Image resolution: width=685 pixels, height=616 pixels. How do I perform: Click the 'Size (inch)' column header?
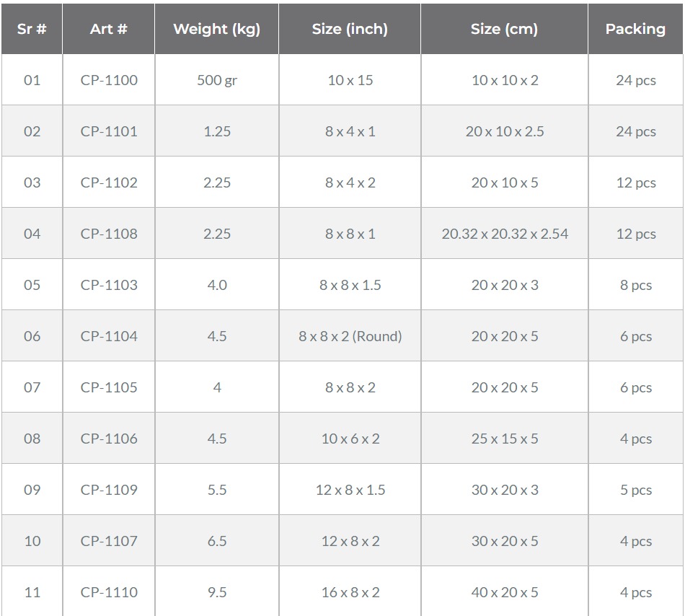click(350, 29)
